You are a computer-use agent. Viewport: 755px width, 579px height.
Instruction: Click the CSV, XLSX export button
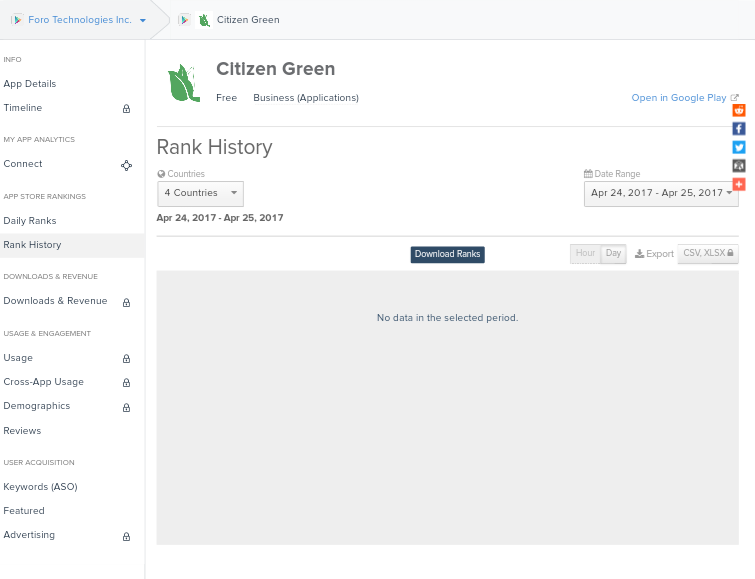pos(708,254)
